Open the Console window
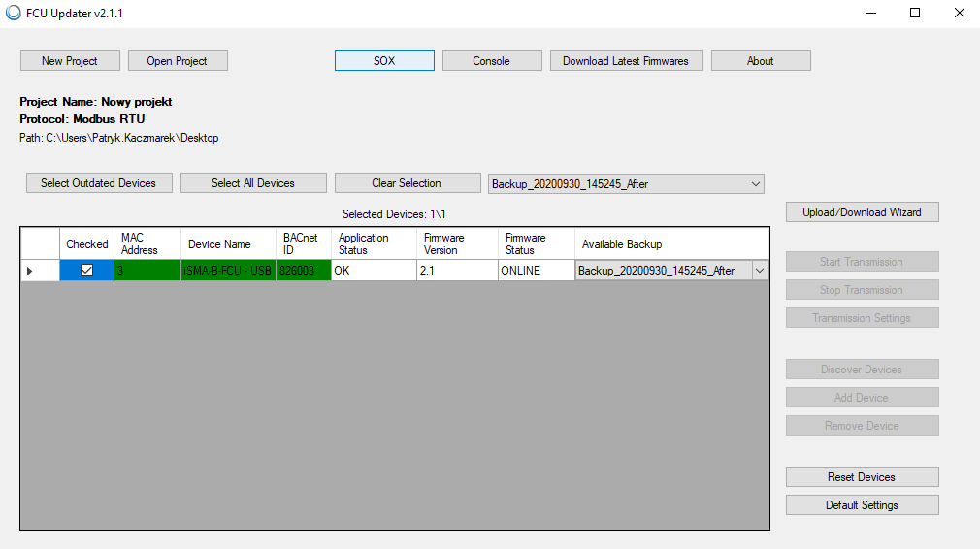980x549 pixels. pos(492,61)
